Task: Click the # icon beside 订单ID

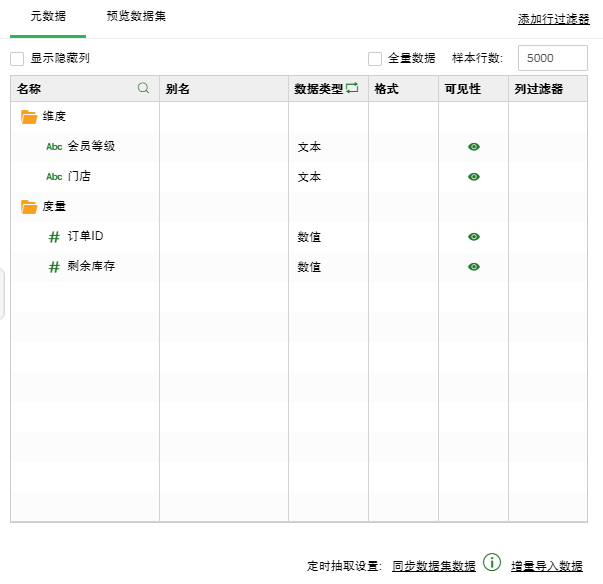Action: [x=54, y=237]
